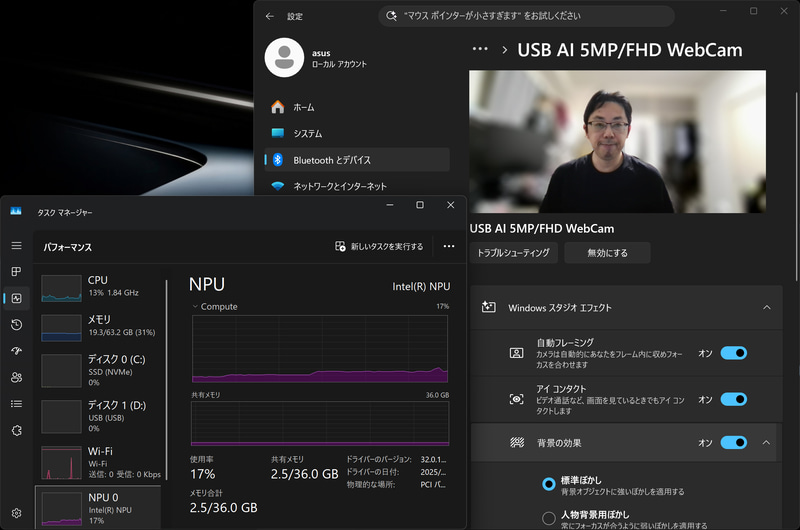
Task: Open ホーム in Settings navigation
Action: click(357, 107)
